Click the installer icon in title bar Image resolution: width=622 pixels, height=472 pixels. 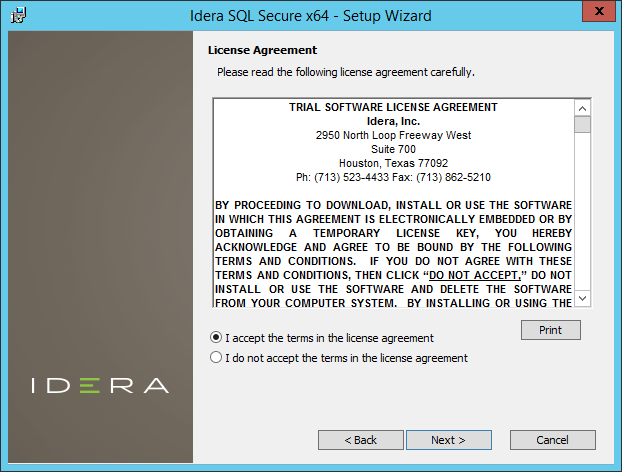pos(18,15)
